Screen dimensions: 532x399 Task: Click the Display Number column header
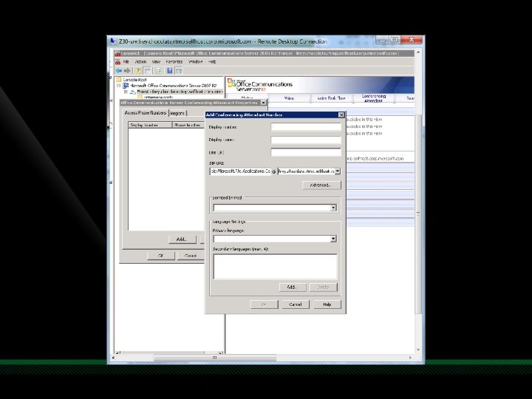click(150, 125)
